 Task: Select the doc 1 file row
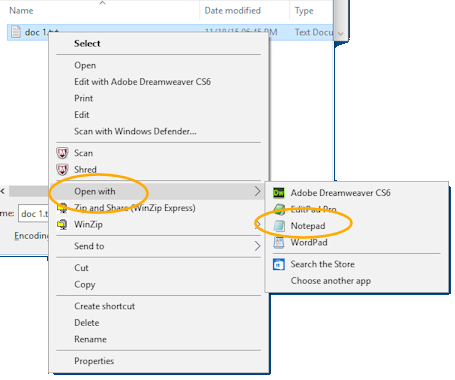coord(170,32)
